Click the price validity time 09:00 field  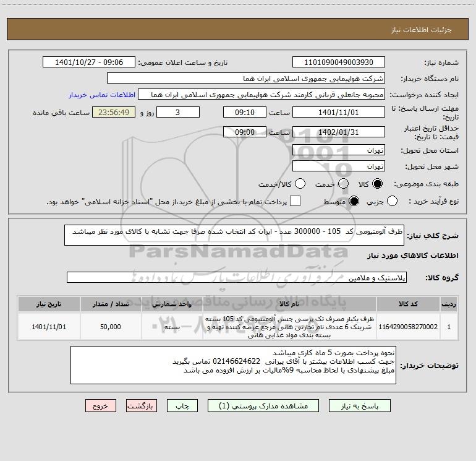click(245, 132)
